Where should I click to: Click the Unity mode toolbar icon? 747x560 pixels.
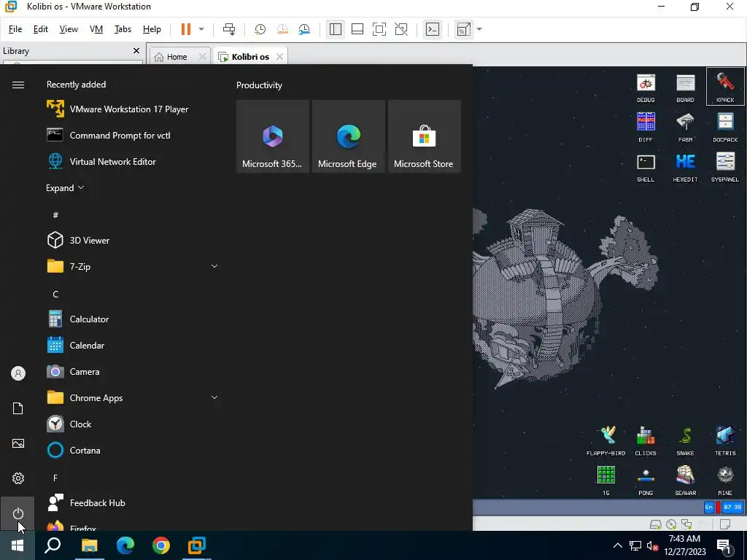point(401,29)
